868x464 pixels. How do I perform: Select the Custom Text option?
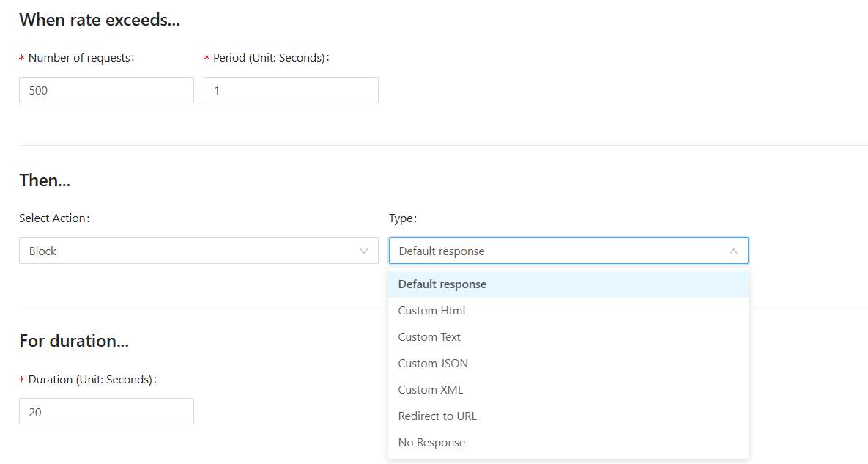click(x=429, y=337)
